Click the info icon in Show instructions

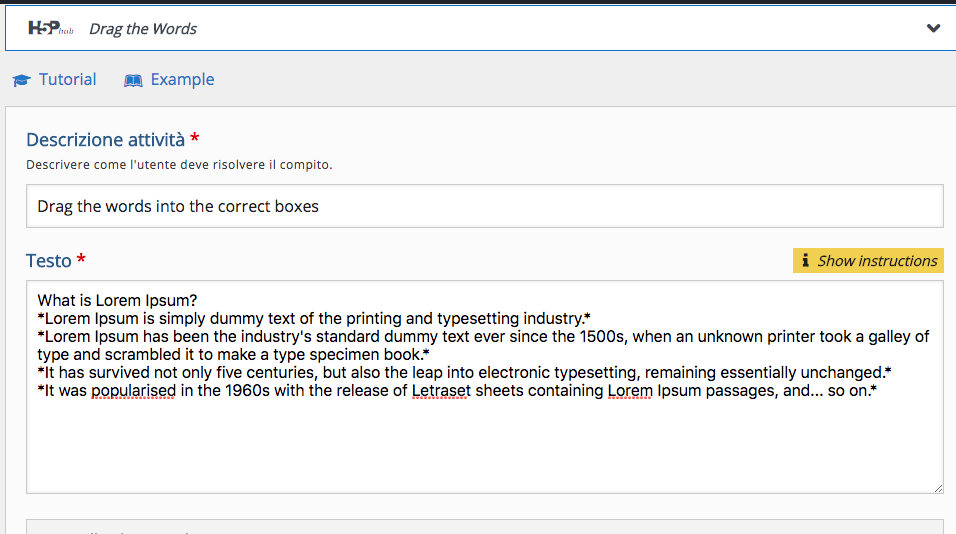[x=805, y=260]
